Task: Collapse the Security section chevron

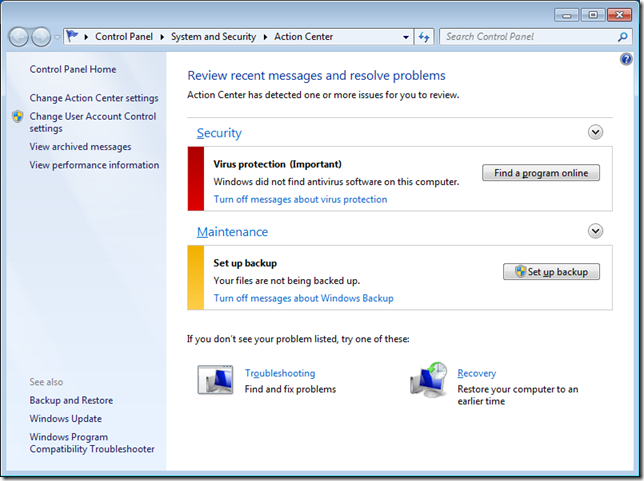Action: 595,132
